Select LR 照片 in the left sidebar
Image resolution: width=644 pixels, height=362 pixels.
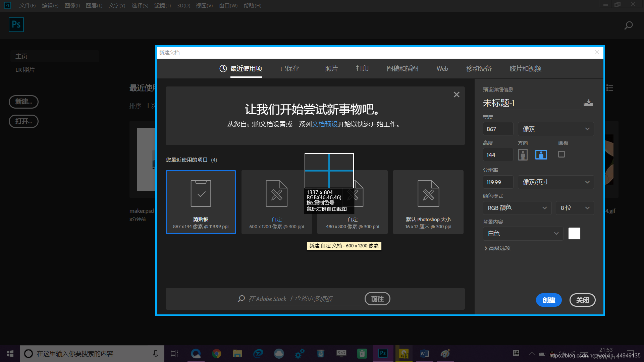point(25,70)
